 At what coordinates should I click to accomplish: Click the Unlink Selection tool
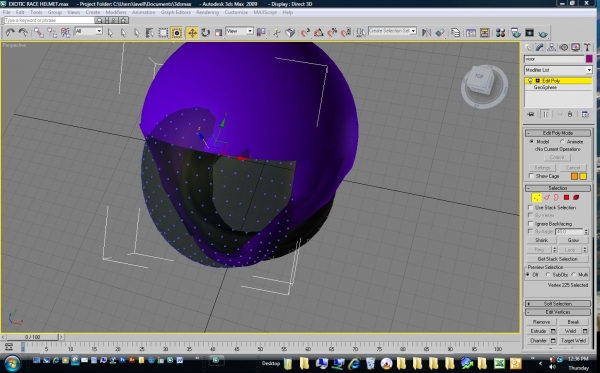tap(52, 33)
